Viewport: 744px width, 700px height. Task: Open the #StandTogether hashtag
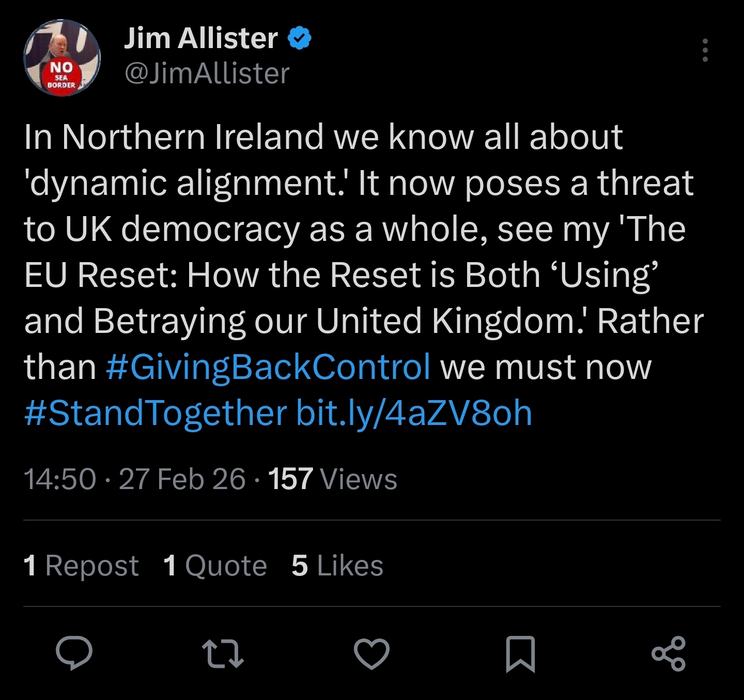point(156,413)
